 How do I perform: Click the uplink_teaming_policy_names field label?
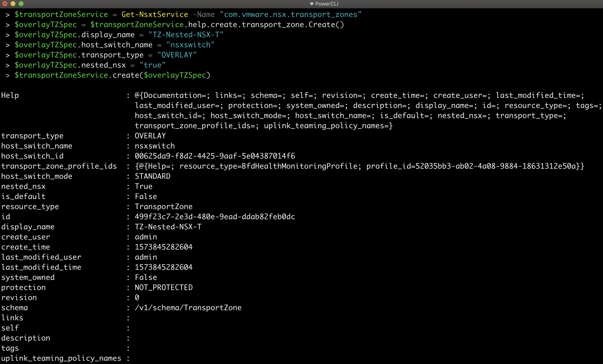pos(61,358)
